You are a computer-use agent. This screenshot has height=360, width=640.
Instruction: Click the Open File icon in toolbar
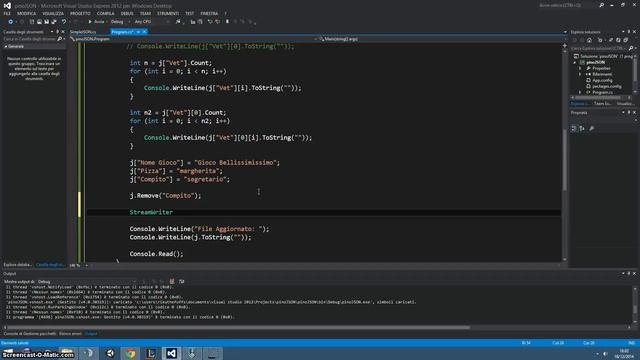click(39, 22)
